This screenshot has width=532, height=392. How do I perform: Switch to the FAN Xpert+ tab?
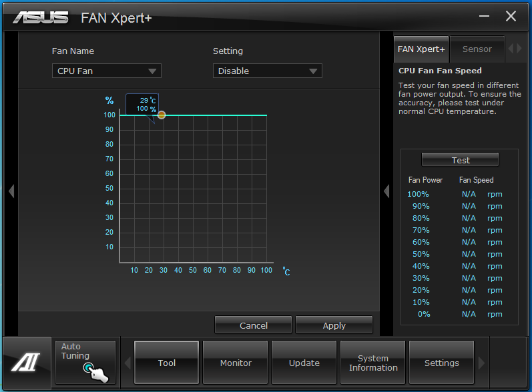[421, 49]
